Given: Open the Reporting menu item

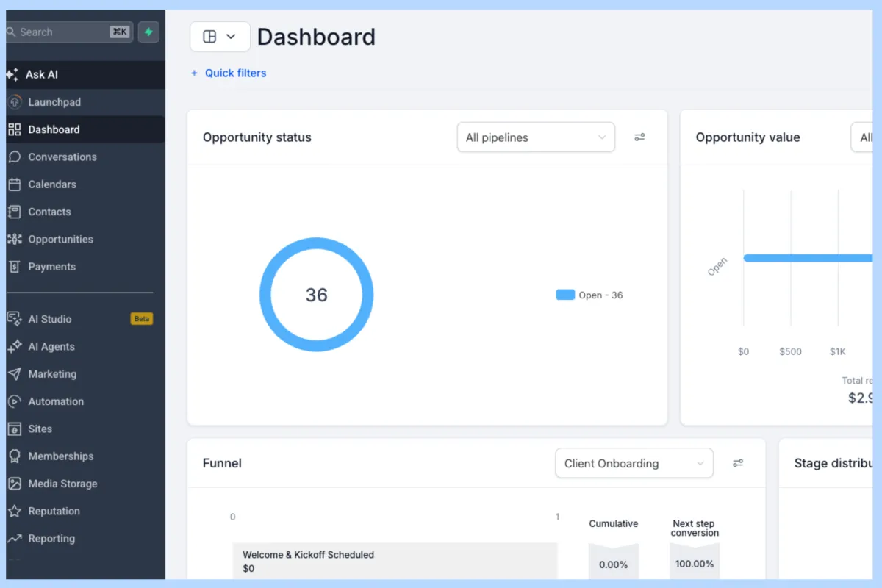Looking at the screenshot, I should pos(85,539).
